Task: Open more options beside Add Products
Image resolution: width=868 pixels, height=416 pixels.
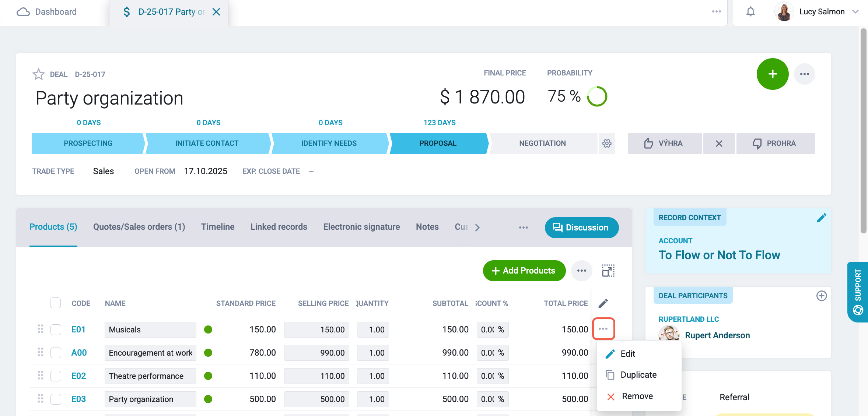Action: coord(582,271)
